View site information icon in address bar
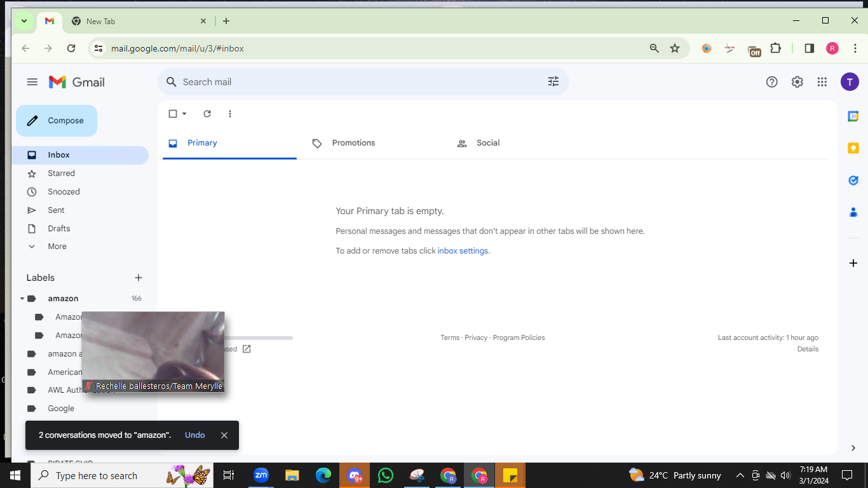This screenshot has height=488, width=868. point(98,48)
